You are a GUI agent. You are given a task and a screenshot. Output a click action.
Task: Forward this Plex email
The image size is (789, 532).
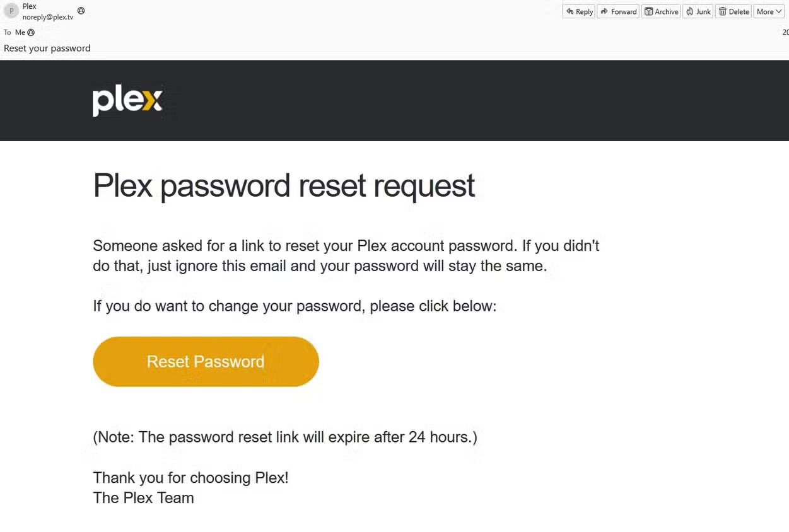619,11
